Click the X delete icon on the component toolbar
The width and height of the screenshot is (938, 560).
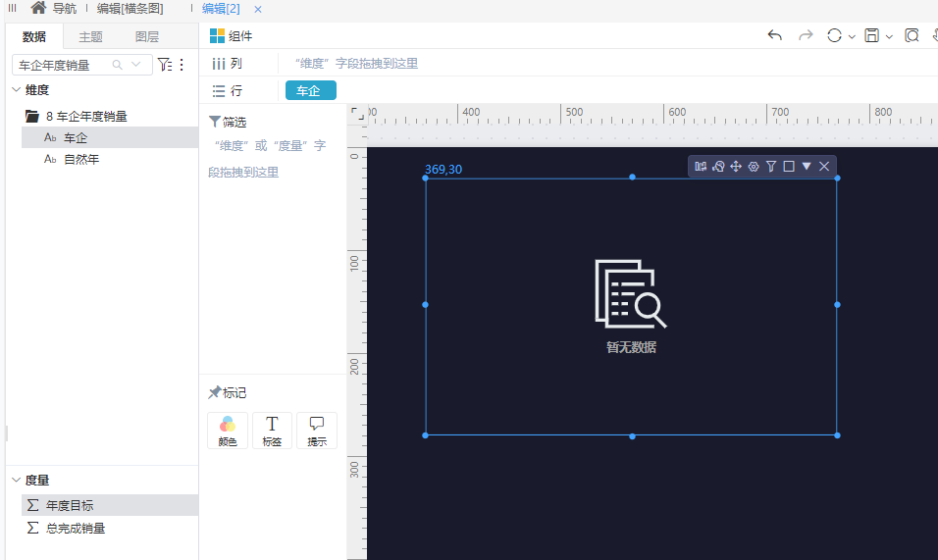tap(824, 166)
